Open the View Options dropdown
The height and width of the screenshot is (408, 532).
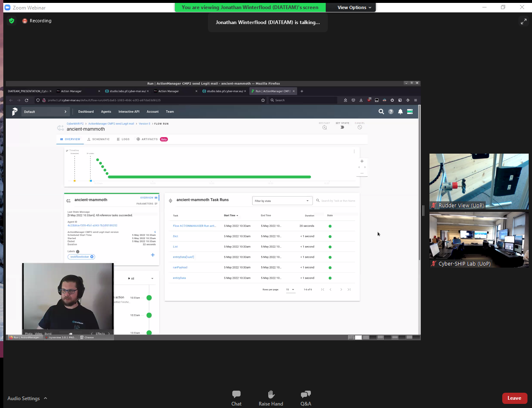(x=354, y=7)
